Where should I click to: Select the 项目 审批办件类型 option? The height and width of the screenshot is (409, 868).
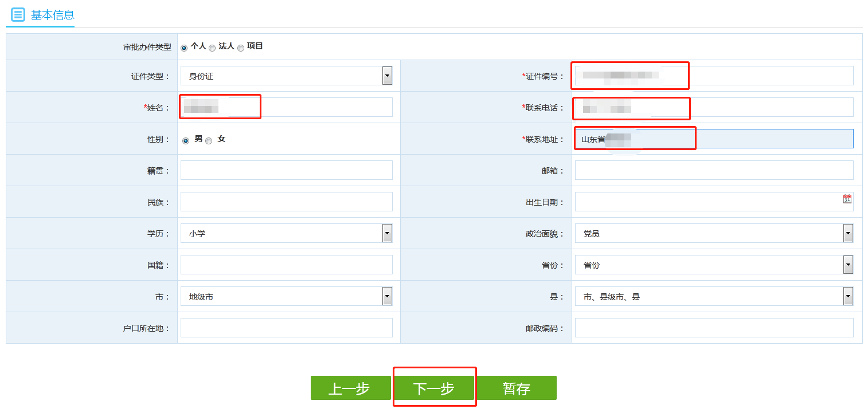click(x=240, y=48)
